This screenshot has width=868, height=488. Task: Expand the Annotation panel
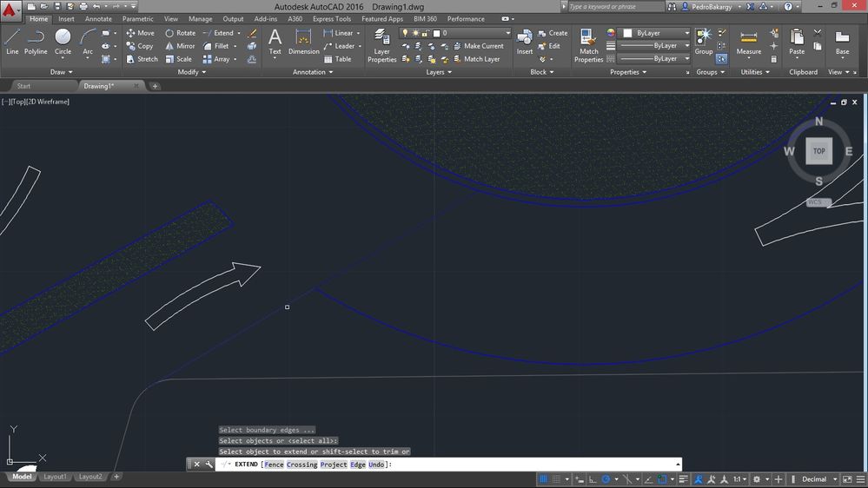pos(313,72)
